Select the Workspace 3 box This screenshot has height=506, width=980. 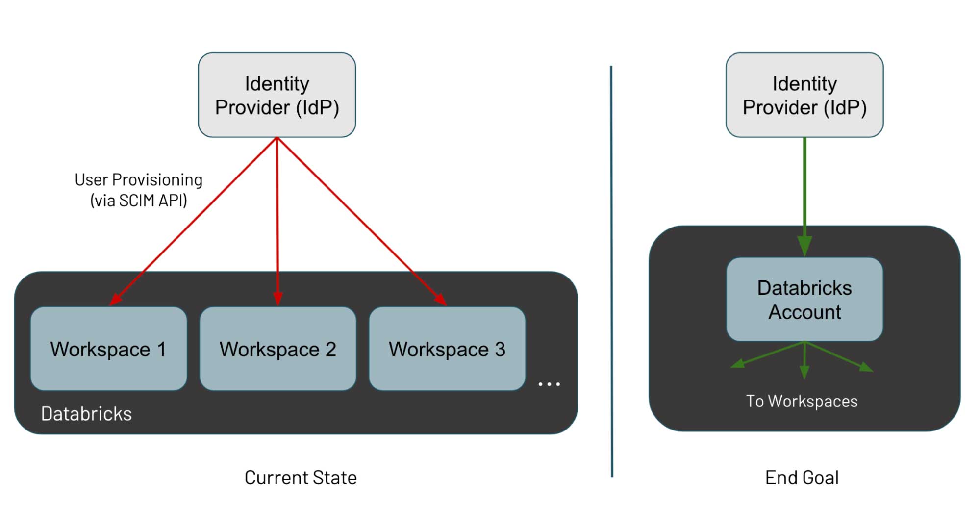447,349
